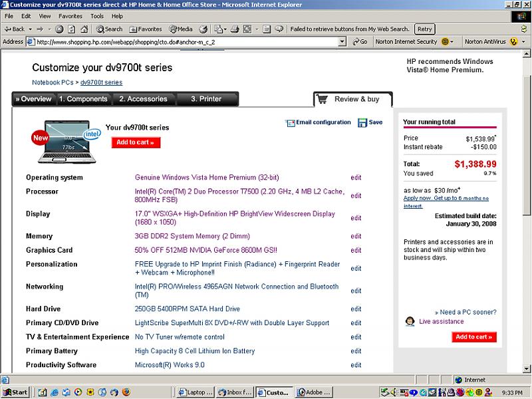Click the Apply now financing link
This screenshot has height=399, width=532.
[446, 202]
